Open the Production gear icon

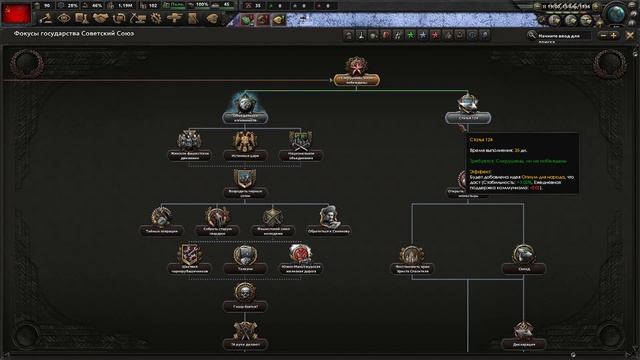pos(156,18)
